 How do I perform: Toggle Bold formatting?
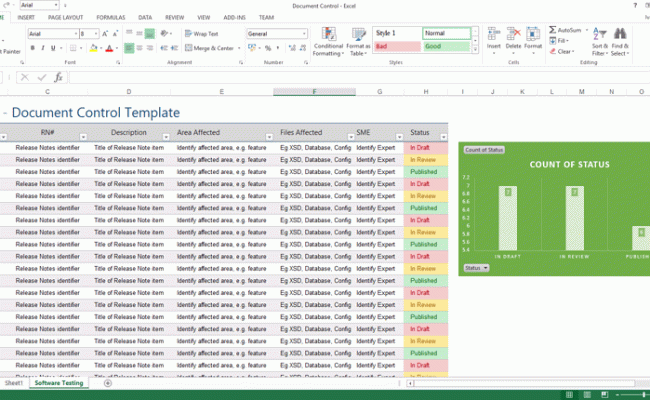tap(32, 48)
